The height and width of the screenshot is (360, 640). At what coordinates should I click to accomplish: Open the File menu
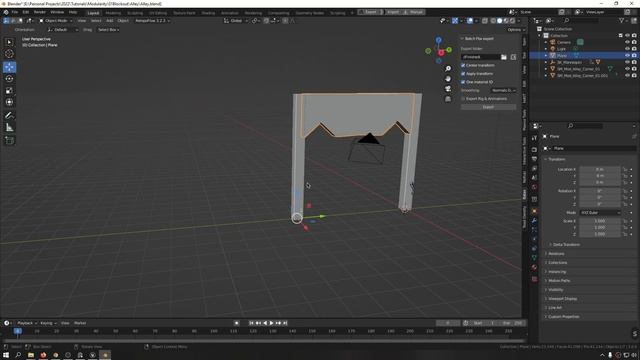tap(15, 12)
